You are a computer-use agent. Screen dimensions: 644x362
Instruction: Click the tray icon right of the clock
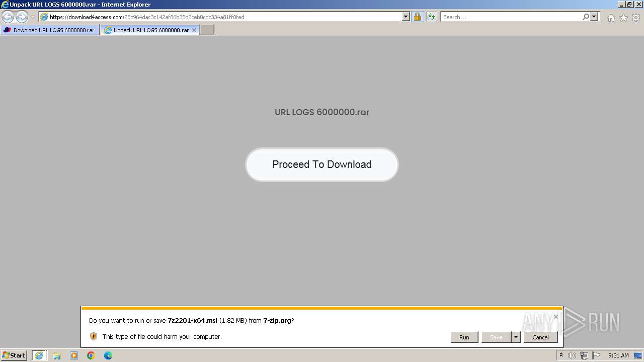point(638,355)
